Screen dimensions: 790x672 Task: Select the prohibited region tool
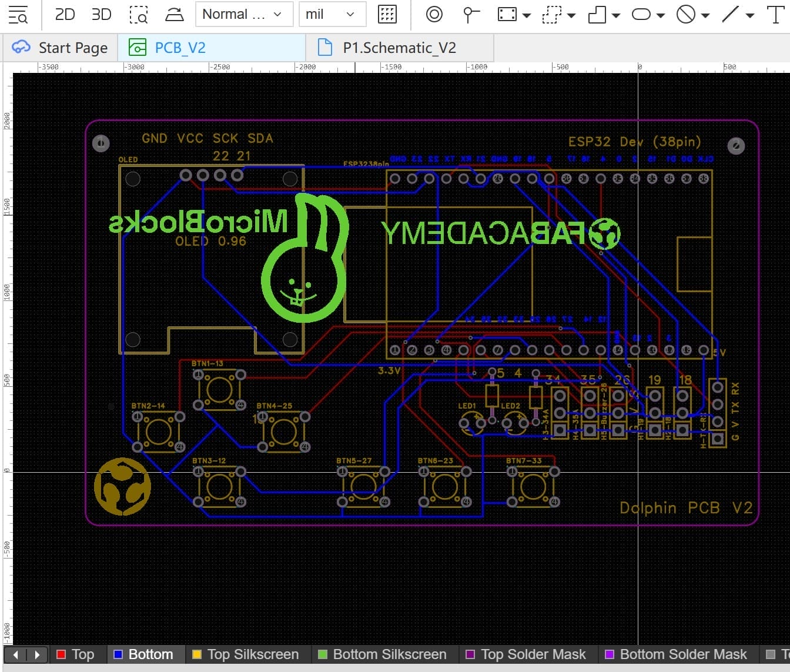click(x=686, y=14)
